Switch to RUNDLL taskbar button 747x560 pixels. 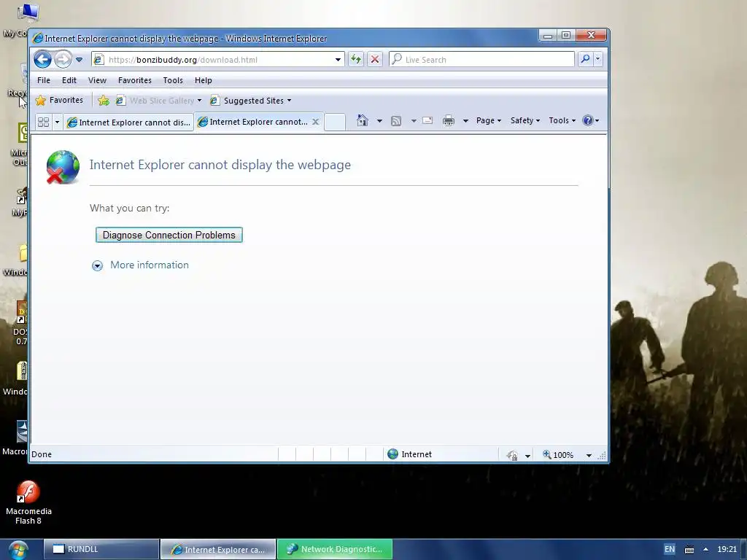[x=101, y=549]
